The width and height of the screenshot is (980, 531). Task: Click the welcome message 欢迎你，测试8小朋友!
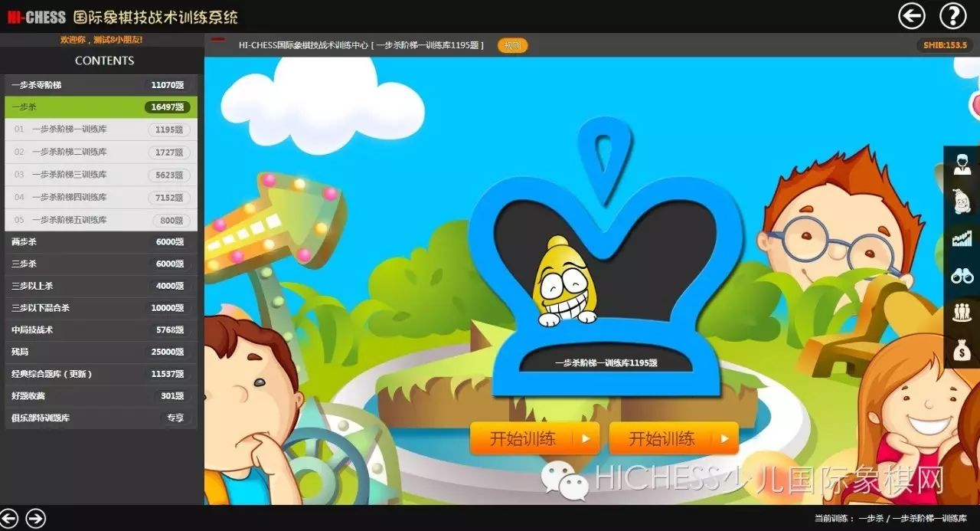pyautogui.click(x=101, y=39)
